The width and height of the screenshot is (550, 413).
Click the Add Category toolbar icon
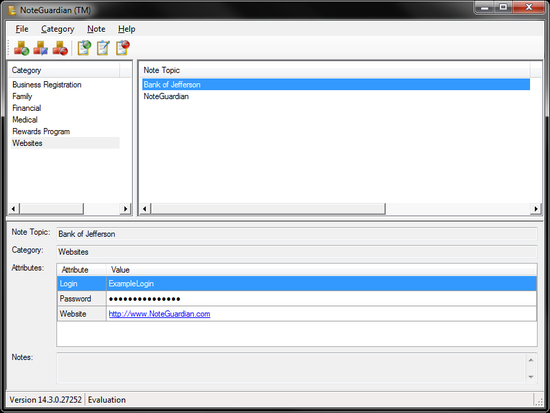pos(21,48)
